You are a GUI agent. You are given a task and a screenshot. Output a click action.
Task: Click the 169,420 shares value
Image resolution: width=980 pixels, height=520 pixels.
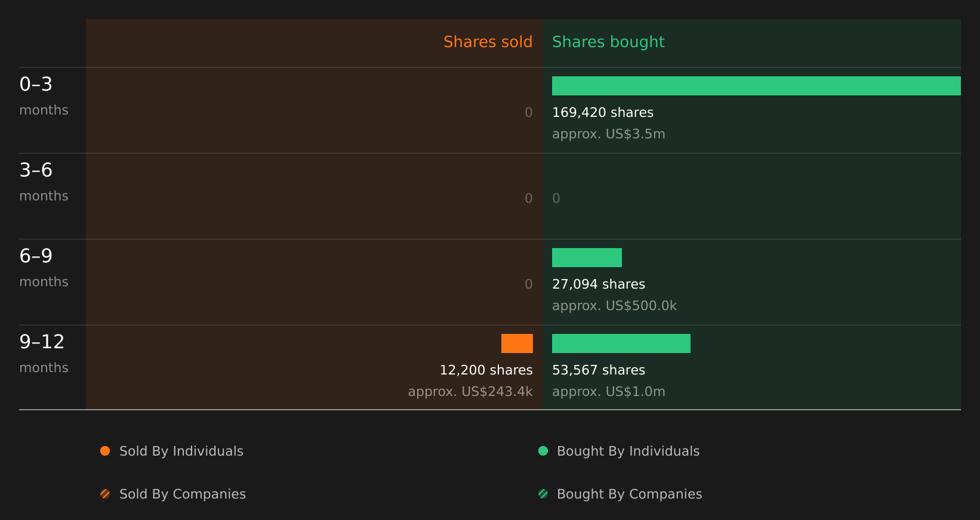point(603,112)
